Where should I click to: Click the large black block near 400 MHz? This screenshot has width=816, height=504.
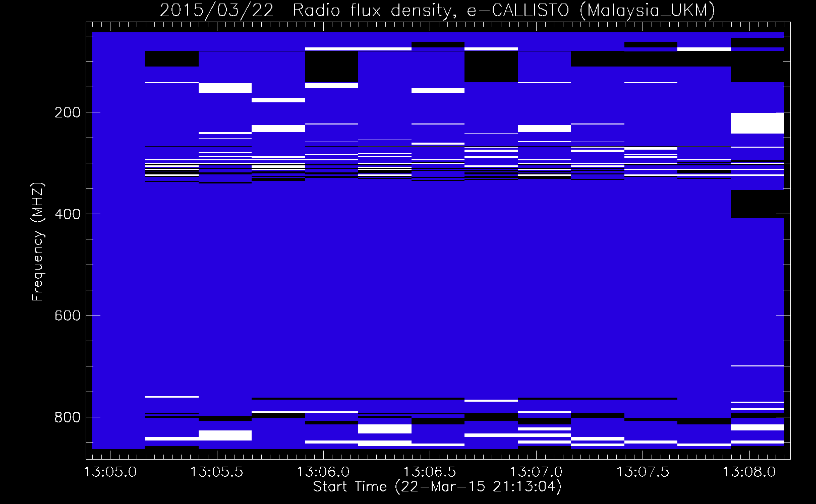[757, 204]
